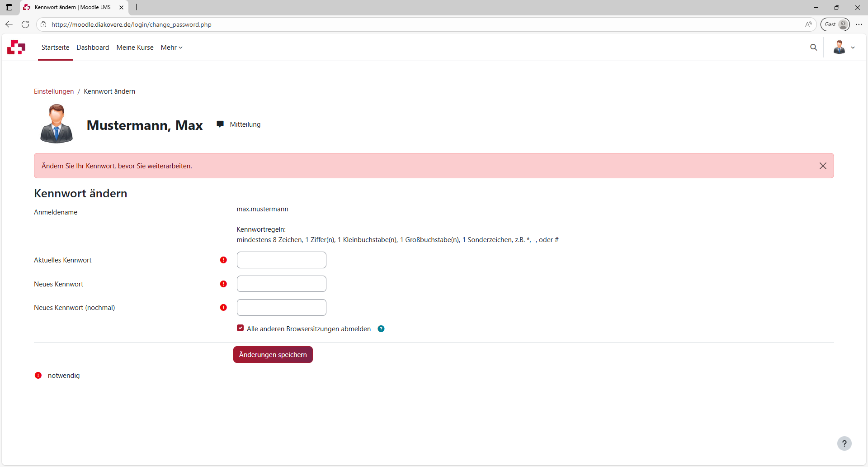The image size is (868, 467).
Task: Open Meine Kurse in navigation
Action: click(135, 48)
